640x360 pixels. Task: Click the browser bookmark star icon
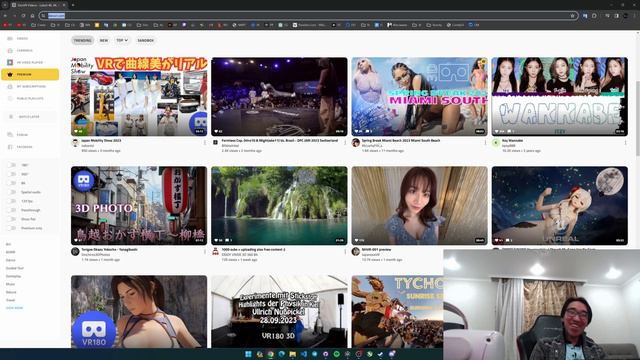click(572, 16)
